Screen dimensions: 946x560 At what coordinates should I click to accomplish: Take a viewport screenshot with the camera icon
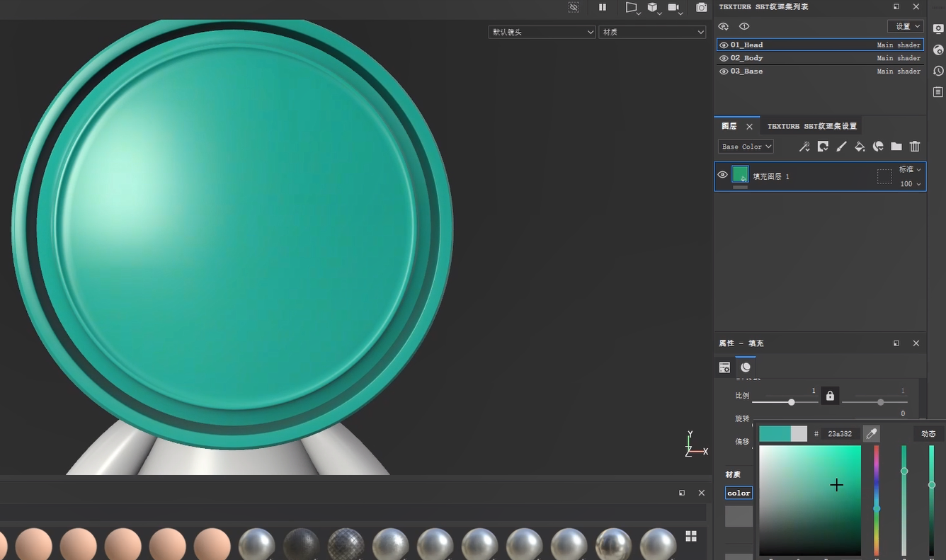(x=701, y=7)
